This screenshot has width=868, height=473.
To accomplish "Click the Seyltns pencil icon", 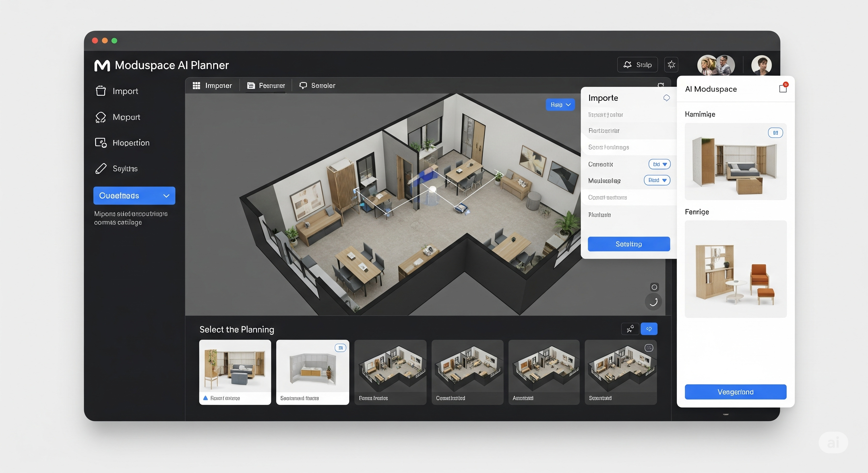I will [101, 168].
